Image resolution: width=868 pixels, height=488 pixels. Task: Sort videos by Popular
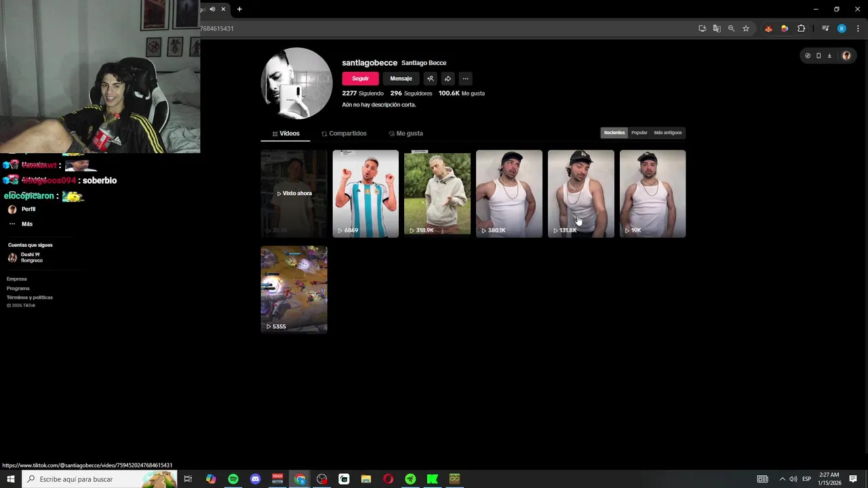click(x=639, y=133)
